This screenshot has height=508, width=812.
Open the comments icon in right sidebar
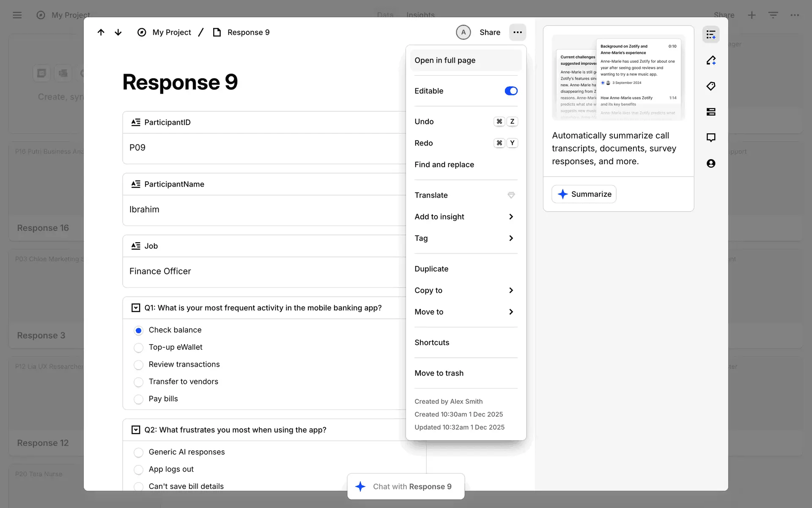(x=711, y=138)
